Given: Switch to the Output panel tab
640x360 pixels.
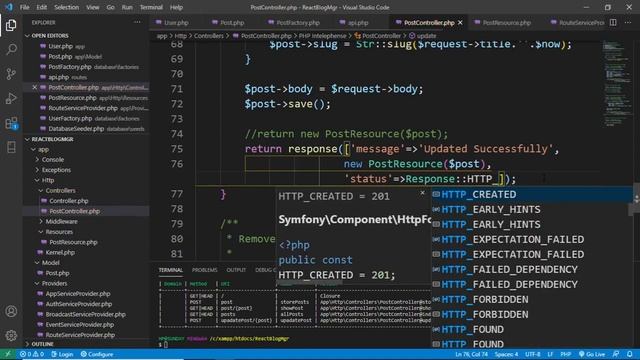Looking at the screenshot, I should [236, 270].
